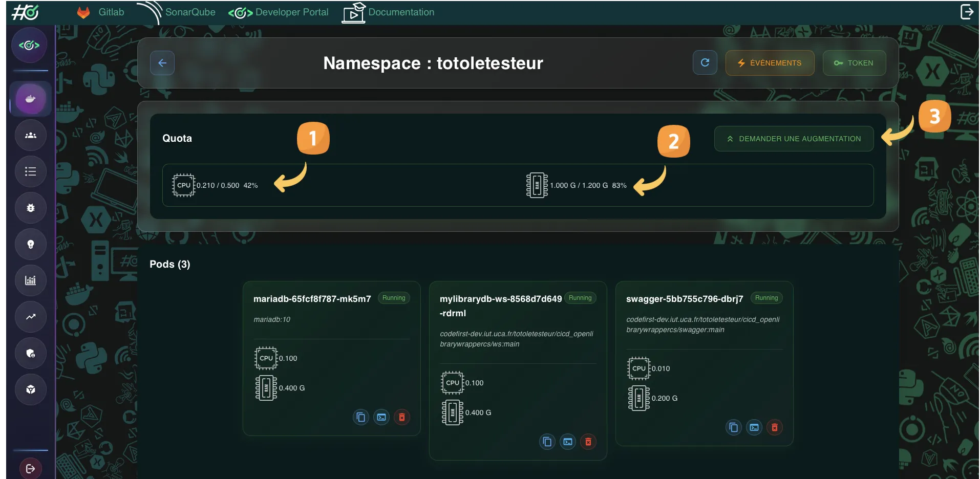Open SonarQube from the top bar

point(189,12)
